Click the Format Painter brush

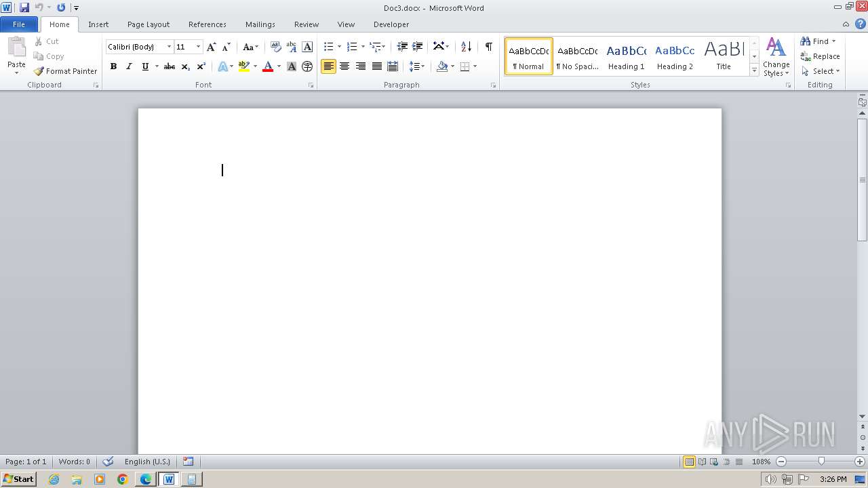click(39, 71)
